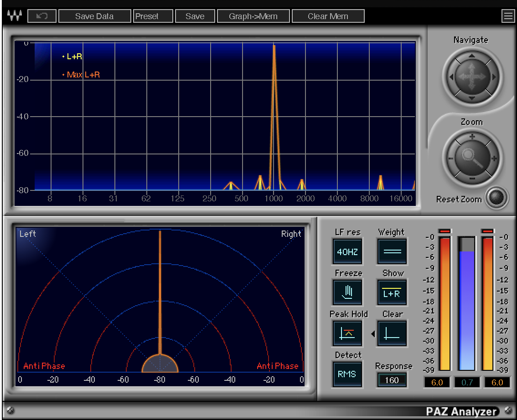Reset the right meter clip indicator
This screenshot has height=420, width=517.
pyautogui.click(x=488, y=231)
